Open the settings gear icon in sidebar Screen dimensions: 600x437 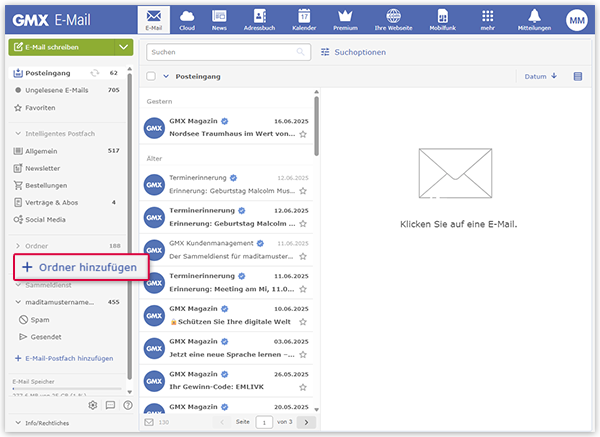click(93, 405)
